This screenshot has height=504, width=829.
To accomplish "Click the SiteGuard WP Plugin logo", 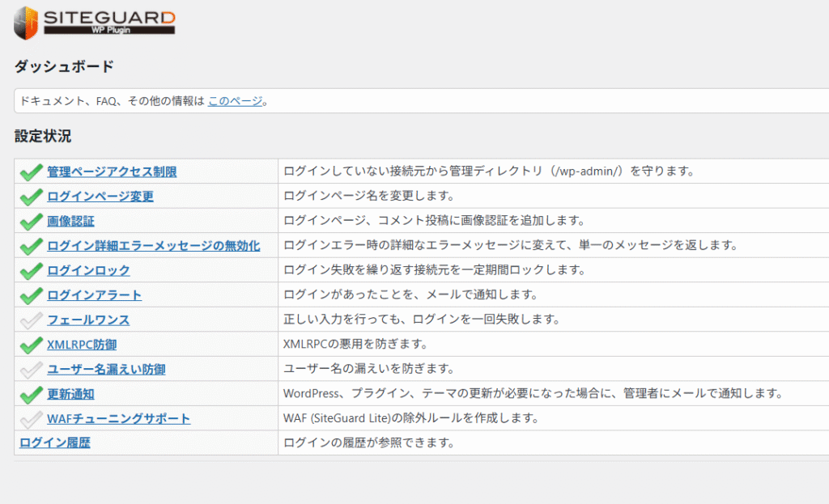I will 95,23.
